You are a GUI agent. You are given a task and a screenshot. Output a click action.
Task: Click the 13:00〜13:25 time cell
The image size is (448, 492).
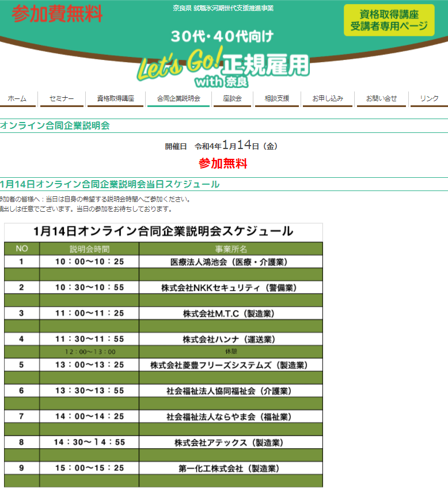89,365
